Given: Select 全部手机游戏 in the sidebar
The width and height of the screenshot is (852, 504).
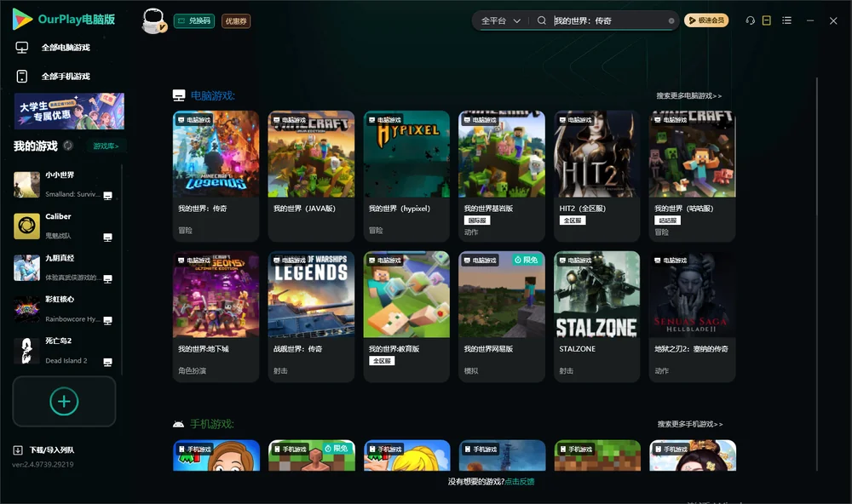Looking at the screenshot, I should click(66, 76).
